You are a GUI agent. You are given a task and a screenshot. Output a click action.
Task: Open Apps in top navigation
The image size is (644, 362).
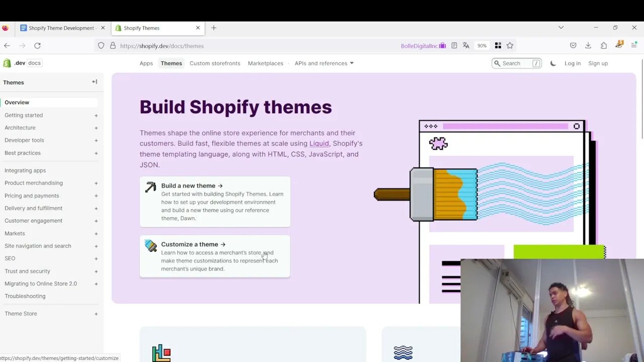146,63
